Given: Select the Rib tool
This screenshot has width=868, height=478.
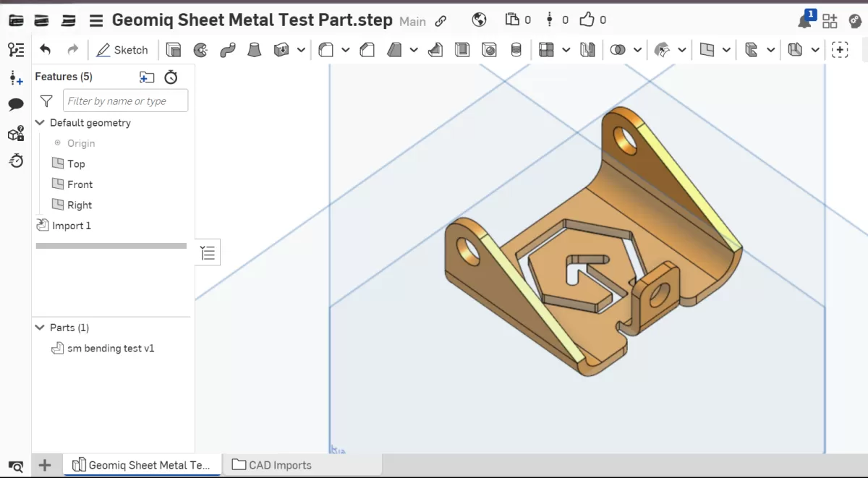Looking at the screenshot, I should point(435,50).
